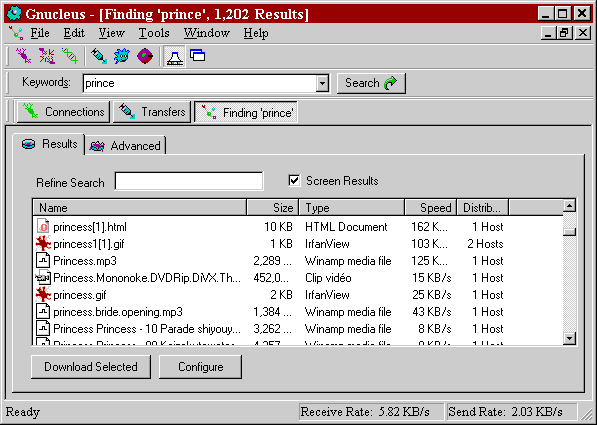597x425 pixels.
Task: Click the Princess.mp3 file icon
Action: click(43, 260)
